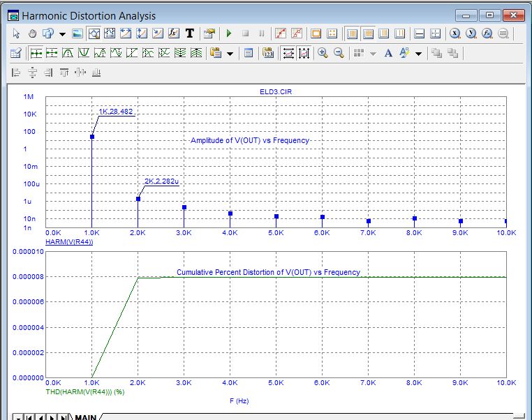Choose the Horizontal Tag tool
This screenshot has height=420, width=532.
pos(126,33)
